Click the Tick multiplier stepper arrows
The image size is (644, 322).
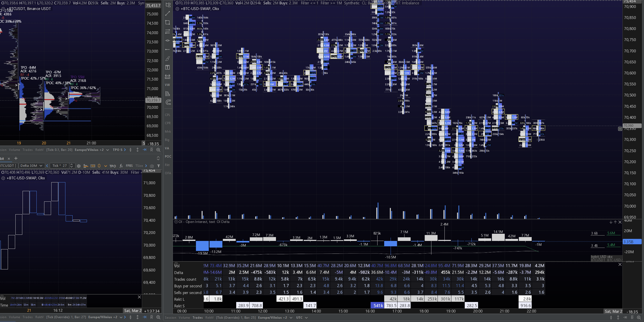click(72, 166)
